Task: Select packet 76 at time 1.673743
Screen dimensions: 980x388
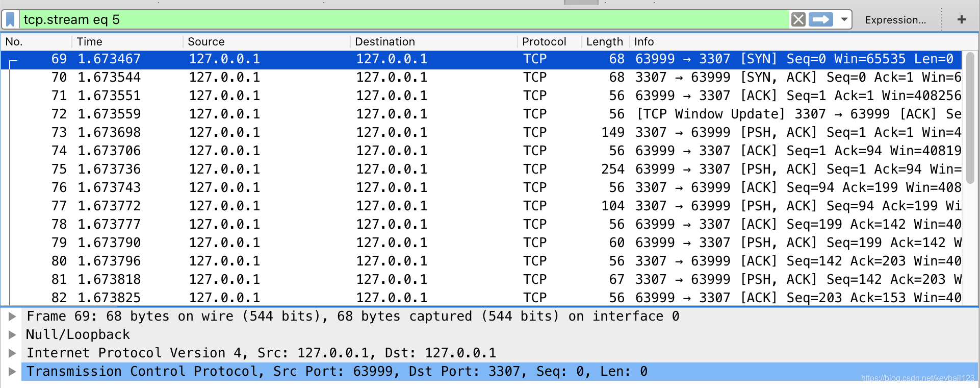Action: 481,188
